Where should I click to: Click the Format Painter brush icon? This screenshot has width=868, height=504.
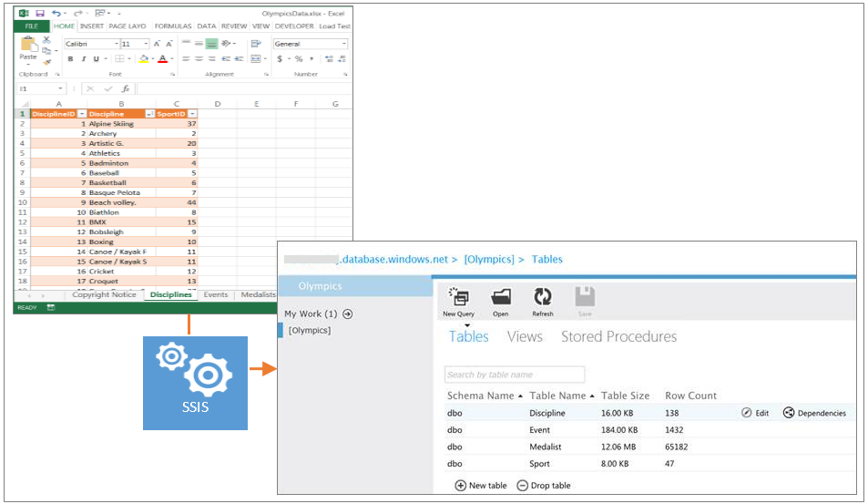click(x=47, y=63)
